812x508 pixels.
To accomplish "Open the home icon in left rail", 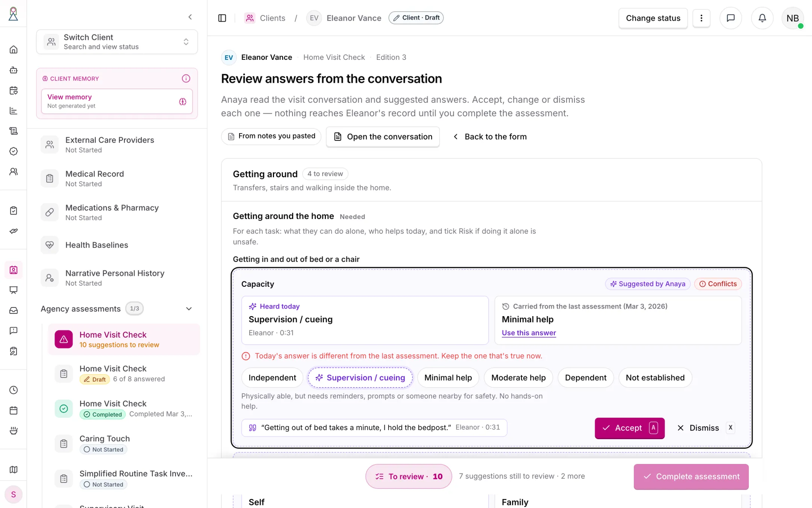I will [14, 50].
